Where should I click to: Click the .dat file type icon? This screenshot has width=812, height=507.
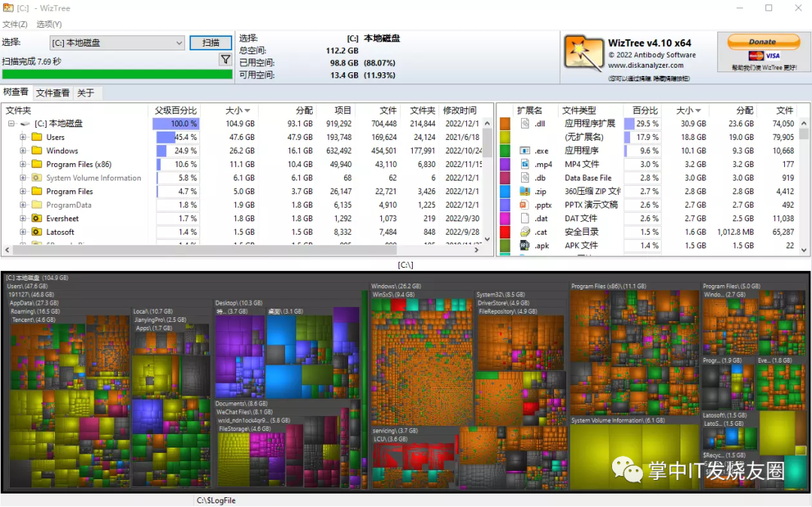(525, 219)
